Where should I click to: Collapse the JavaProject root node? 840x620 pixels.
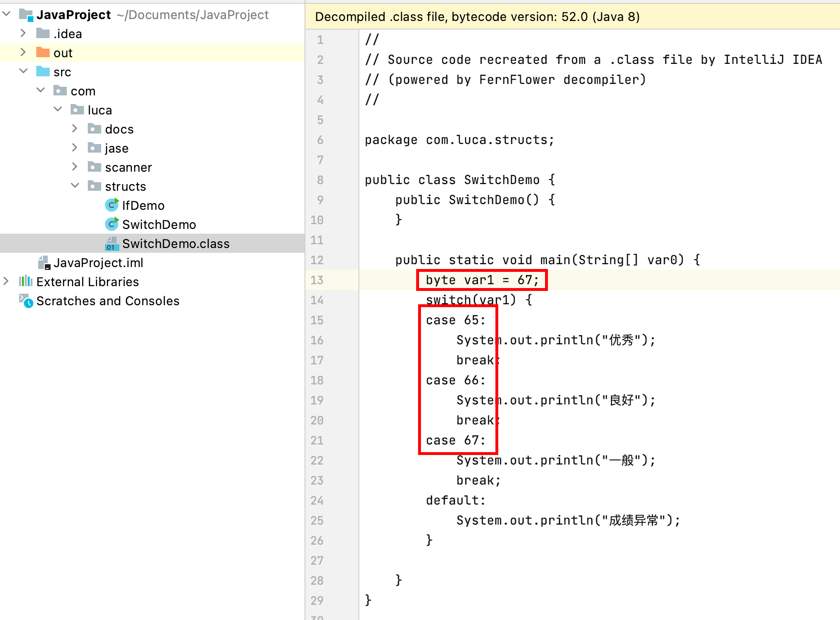tap(7, 14)
